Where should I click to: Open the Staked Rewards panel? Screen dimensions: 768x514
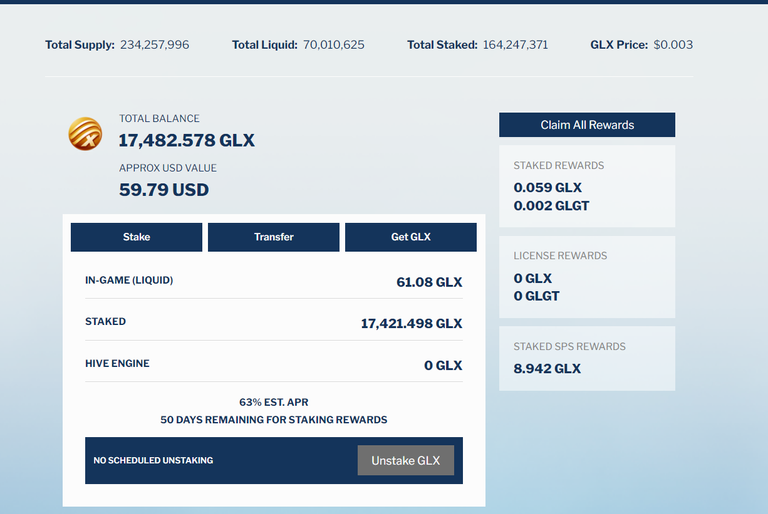[587, 186]
